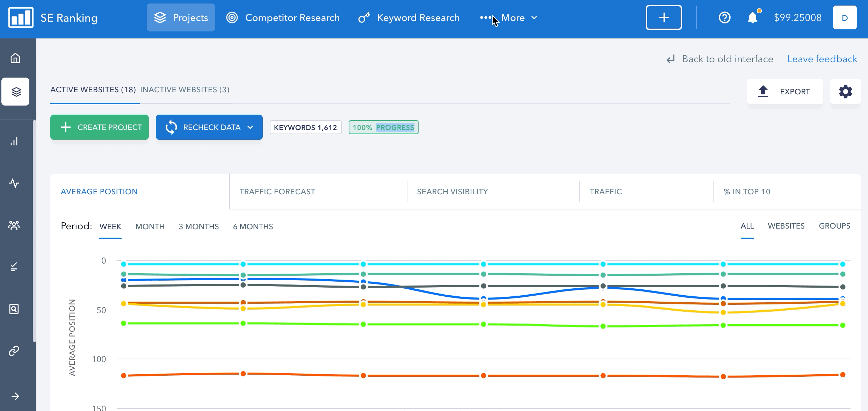Select the MONTH period option
The height and width of the screenshot is (411, 868).
pyautogui.click(x=150, y=226)
